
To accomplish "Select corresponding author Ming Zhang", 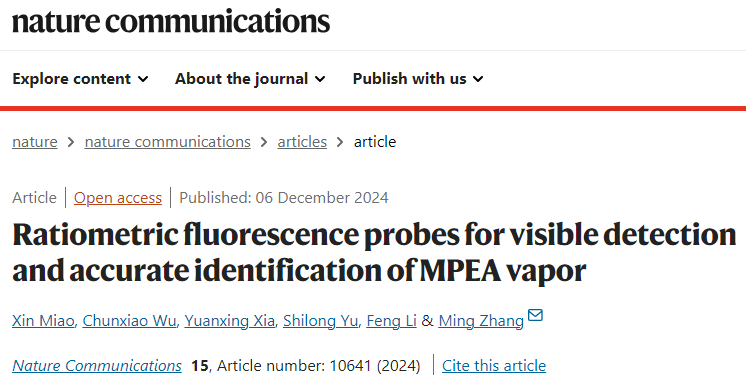I will [481, 321].
